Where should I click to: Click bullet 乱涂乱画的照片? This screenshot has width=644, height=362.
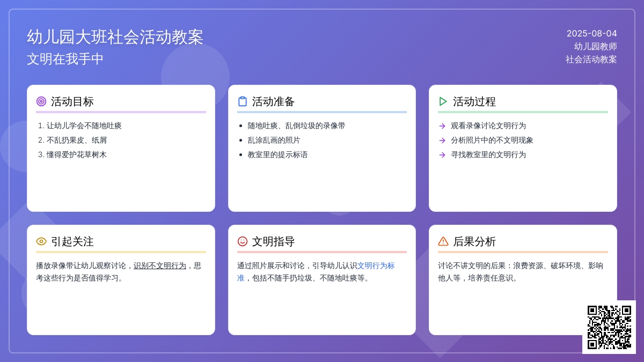tap(274, 141)
